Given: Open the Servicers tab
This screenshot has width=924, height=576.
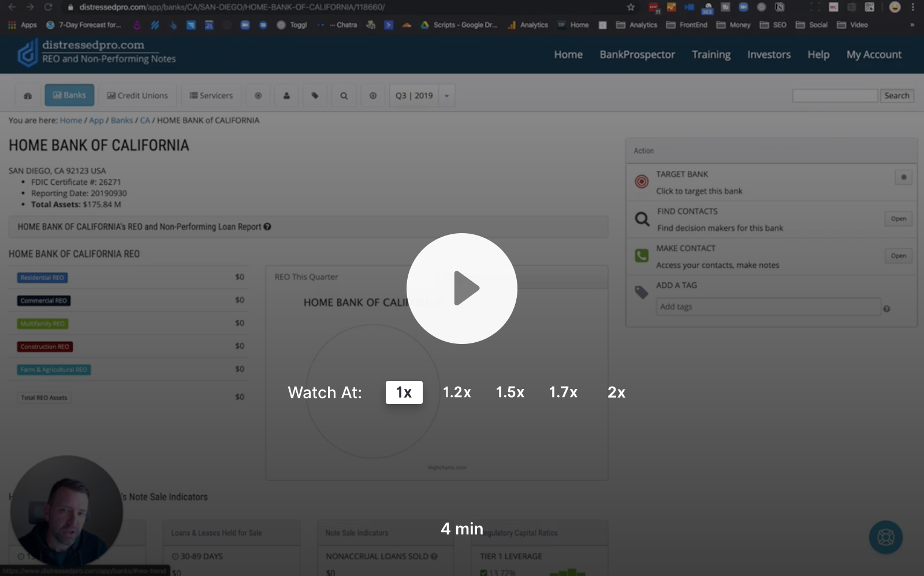Looking at the screenshot, I should click(x=211, y=96).
